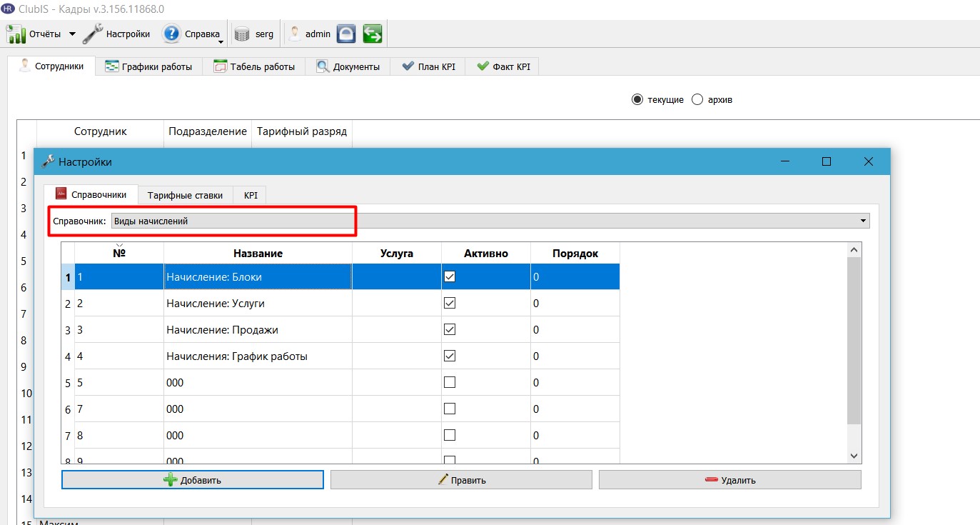The width and height of the screenshot is (980, 525).
Task: Uncheck Активно for Начисление: Услуги
Action: [450, 303]
